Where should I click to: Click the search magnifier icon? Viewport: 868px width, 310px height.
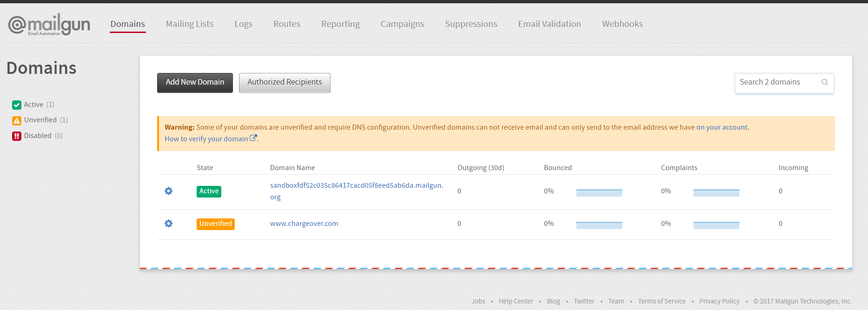click(825, 82)
